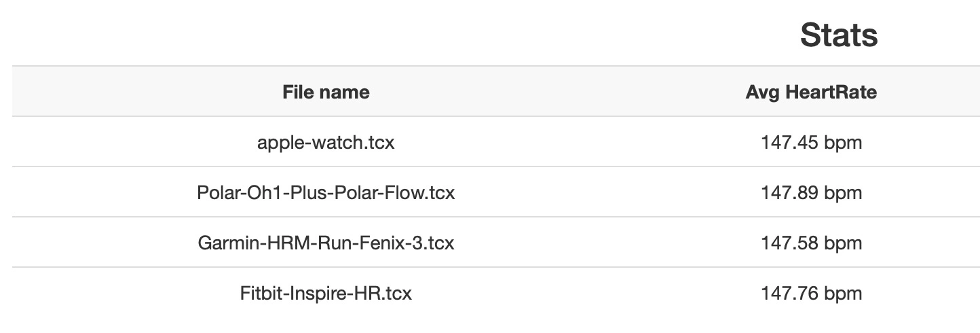Image resolution: width=980 pixels, height=333 pixels.
Task: Click the bpm unit in the Polar-Oh1 row
Action: coord(844,194)
